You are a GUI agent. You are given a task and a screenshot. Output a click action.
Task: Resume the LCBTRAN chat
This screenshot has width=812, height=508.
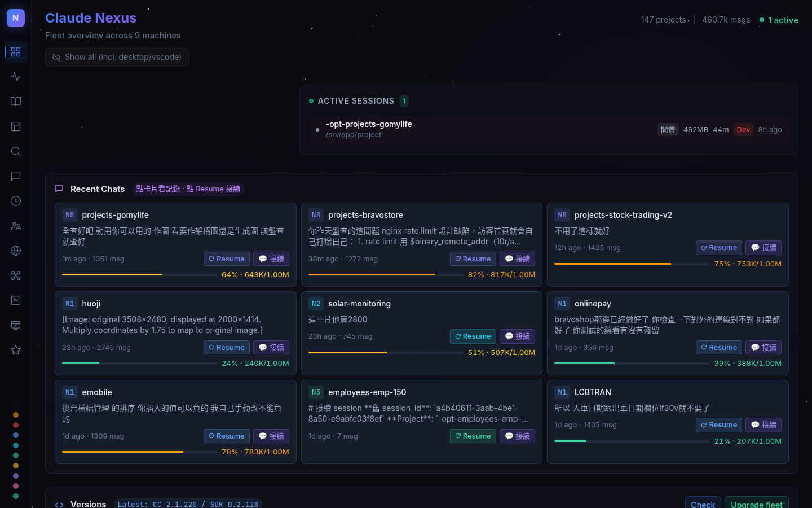pos(719,425)
